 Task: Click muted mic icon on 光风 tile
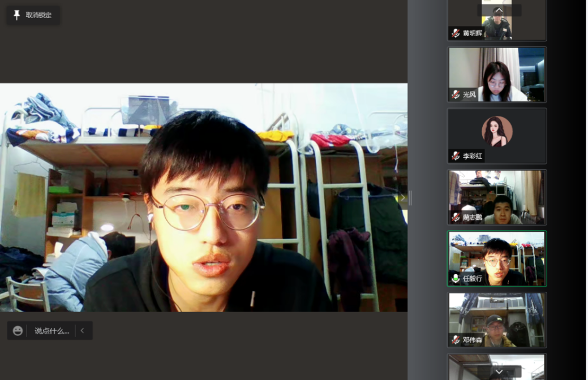(456, 94)
